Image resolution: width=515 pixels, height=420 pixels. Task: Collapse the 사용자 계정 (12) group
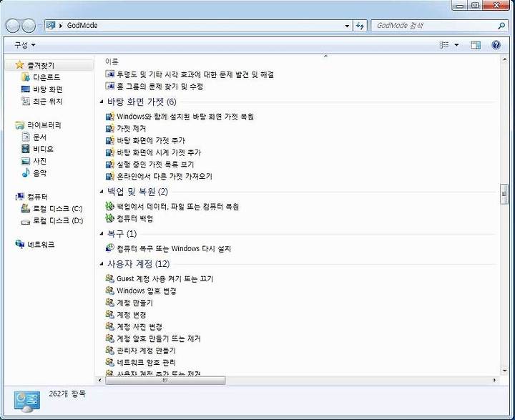coord(102,264)
